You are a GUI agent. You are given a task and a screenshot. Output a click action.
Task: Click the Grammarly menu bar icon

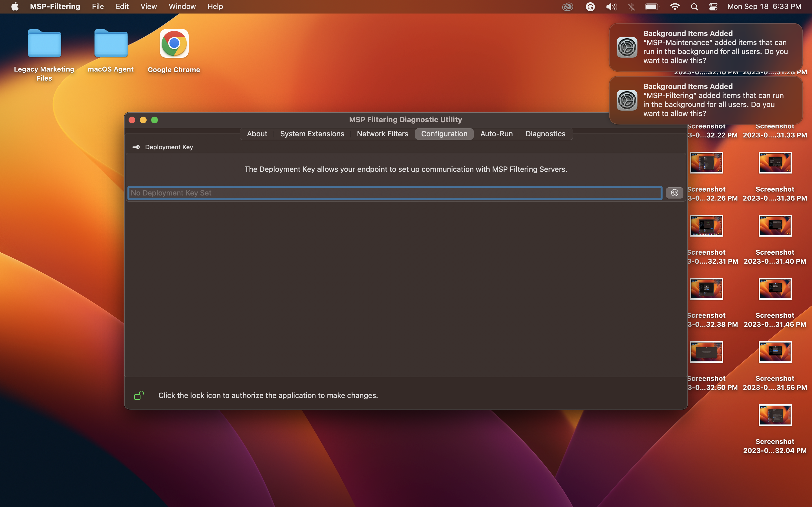(x=590, y=6)
